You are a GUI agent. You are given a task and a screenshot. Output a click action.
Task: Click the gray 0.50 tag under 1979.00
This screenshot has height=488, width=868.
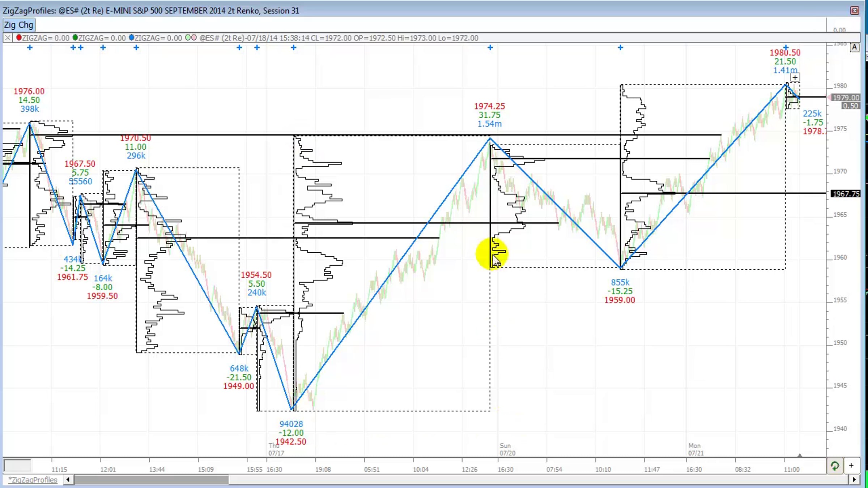850,106
